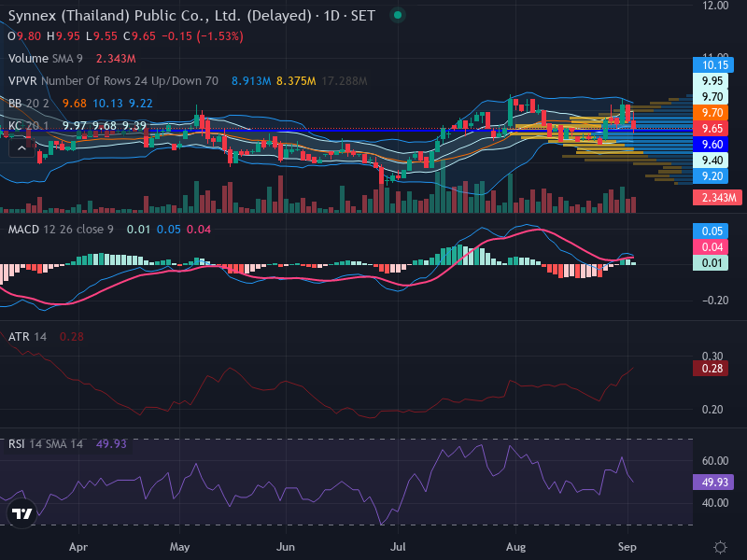Click the Apr date on time axis

pyautogui.click(x=78, y=547)
